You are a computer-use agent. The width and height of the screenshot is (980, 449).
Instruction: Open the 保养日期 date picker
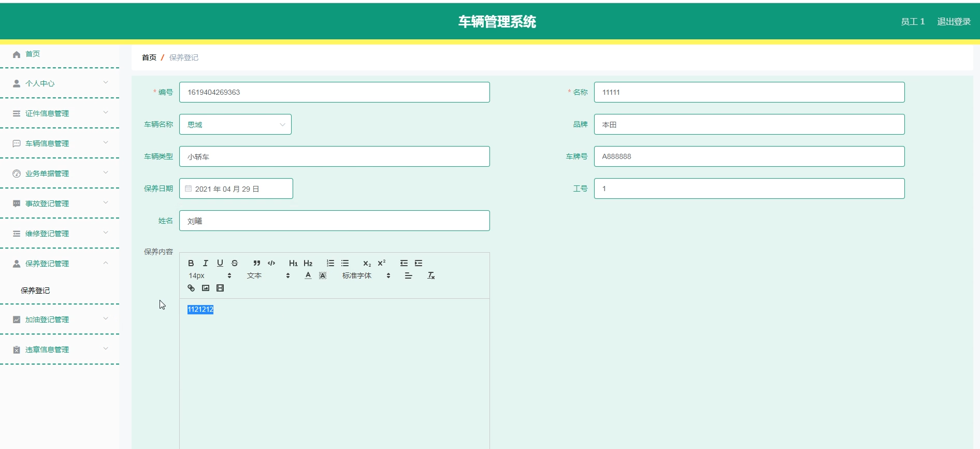click(x=236, y=189)
